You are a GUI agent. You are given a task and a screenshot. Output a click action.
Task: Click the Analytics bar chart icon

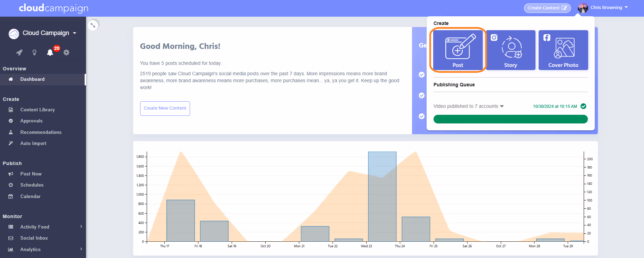click(11, 249)
